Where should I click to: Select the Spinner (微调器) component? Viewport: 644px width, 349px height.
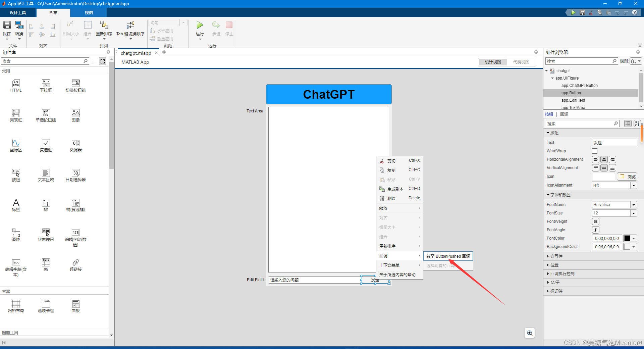(75, 146)
